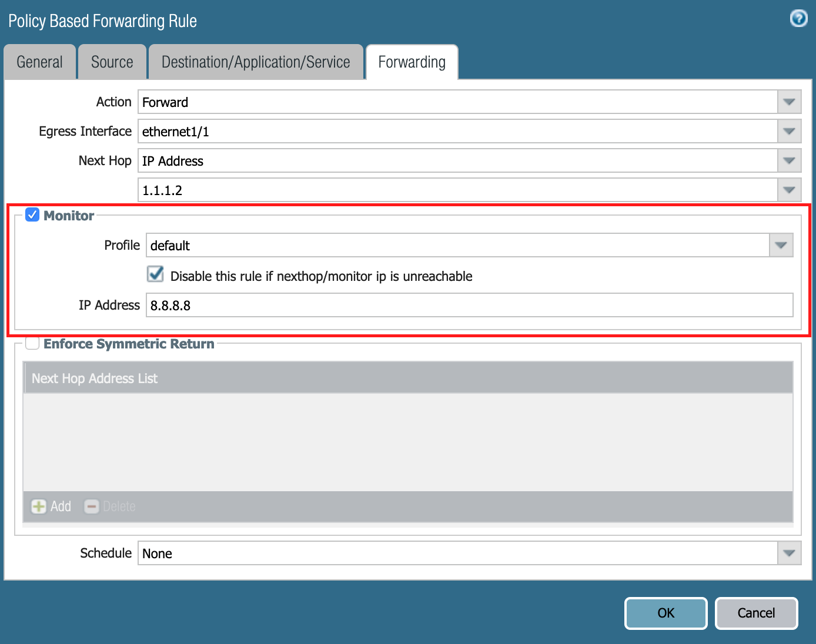This screenshot has width=816, height=644.
Task: Expand the Schedule dropdown
Action: pyautogui.click(x=789, y=553)
